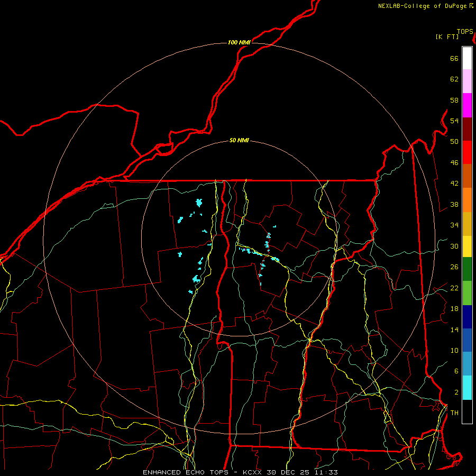Select the navy blue legend swatch
476x476 pixels.
(467, 317)
